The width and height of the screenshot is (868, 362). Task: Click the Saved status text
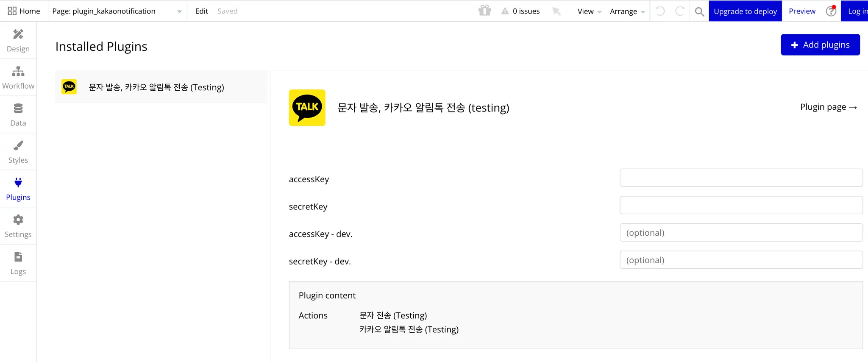click(227, 11)
